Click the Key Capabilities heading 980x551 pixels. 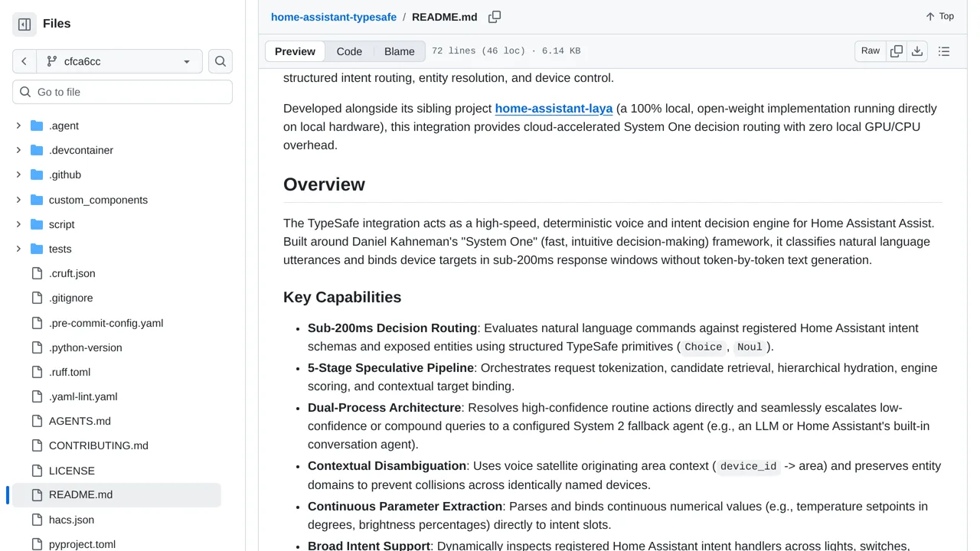(342, 297)
